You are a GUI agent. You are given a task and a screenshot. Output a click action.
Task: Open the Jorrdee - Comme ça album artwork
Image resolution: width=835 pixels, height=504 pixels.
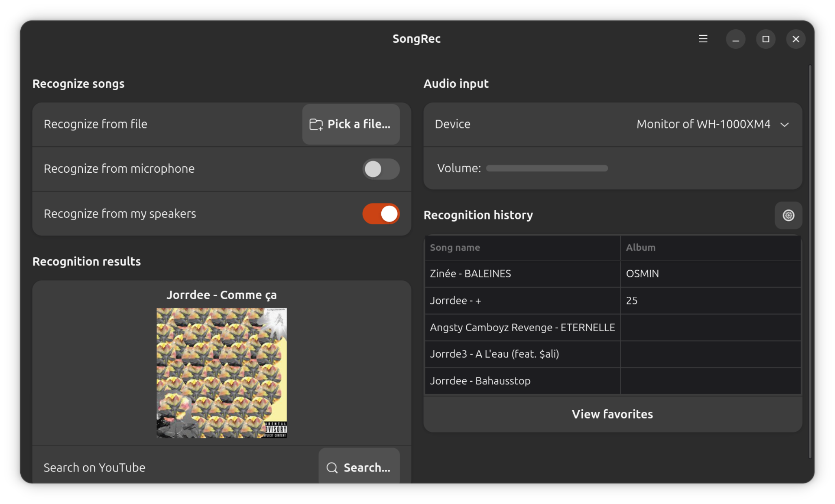tap(222, 373)
